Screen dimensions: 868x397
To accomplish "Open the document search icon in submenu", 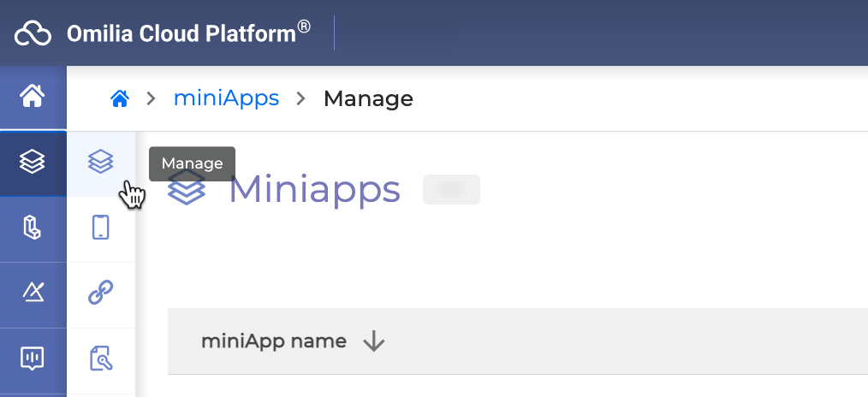I will [x=101, y=358].
